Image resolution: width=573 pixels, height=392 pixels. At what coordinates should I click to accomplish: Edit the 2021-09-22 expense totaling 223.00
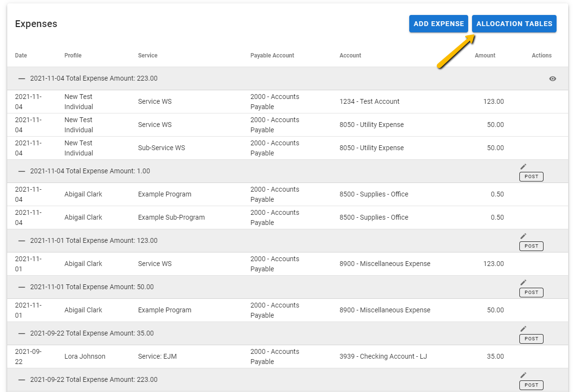coord(523,375)
